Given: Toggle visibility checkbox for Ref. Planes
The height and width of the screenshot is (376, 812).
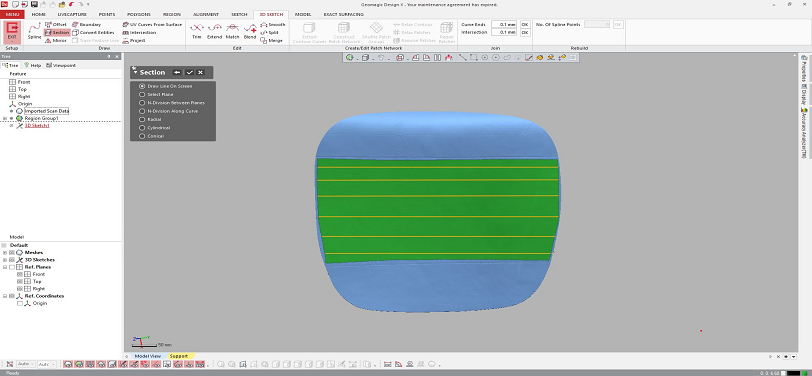Looking at the screenshot, I should [11, 267].
